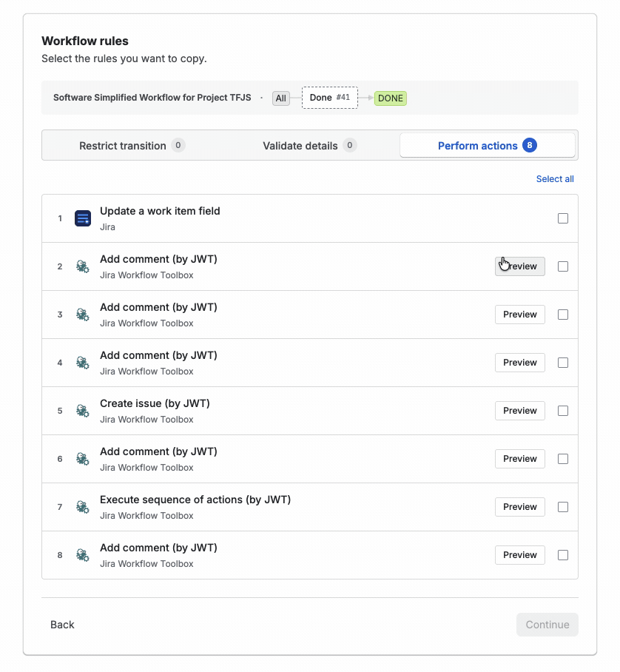The width and height of the screenshot is (620, 672).
Task: Click the Toolbox gear icon in rule 4
Action: (83, 363)
